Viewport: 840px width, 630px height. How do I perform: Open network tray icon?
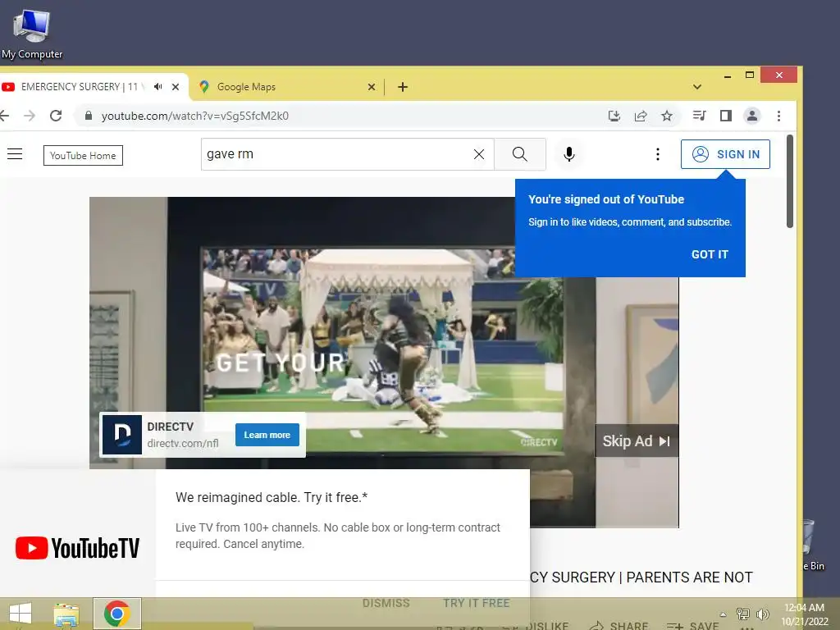[x=743, y=614]
